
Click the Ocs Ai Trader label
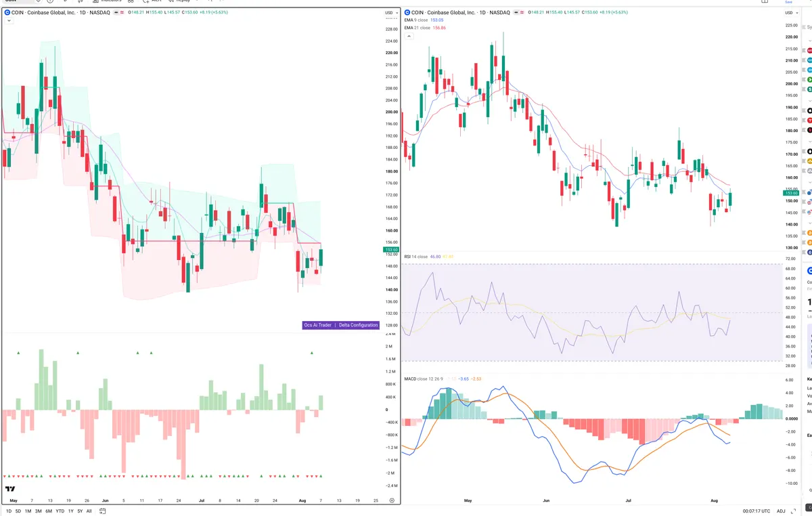(317, 325)
